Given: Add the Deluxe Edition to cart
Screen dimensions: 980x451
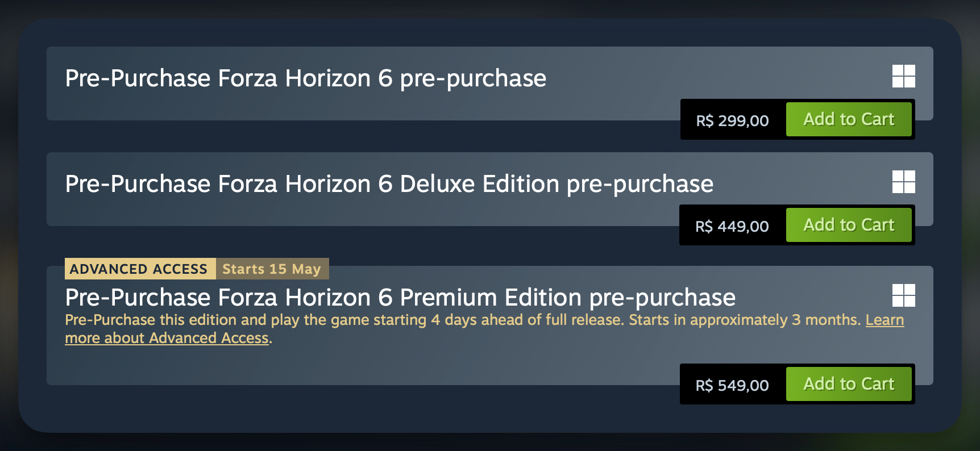Looking at the screenshot, I should point(848,225).
